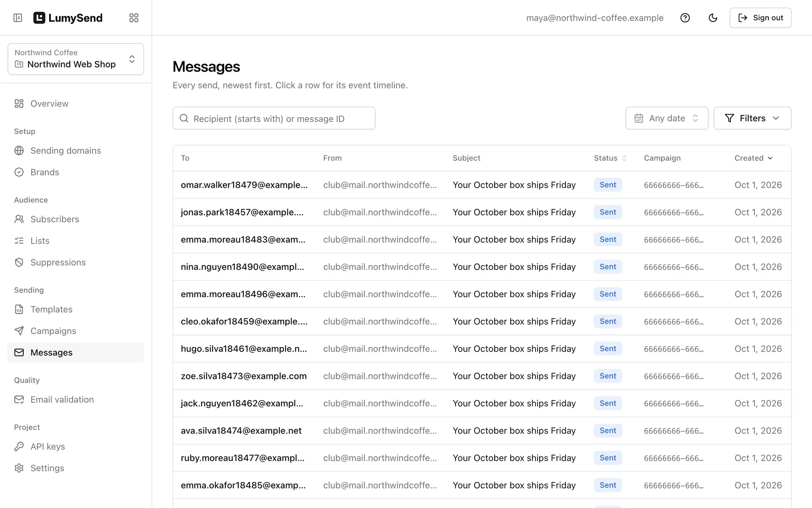Open the apps grid icon
Screen dimensions: 812x508
[x=134, y=18]
